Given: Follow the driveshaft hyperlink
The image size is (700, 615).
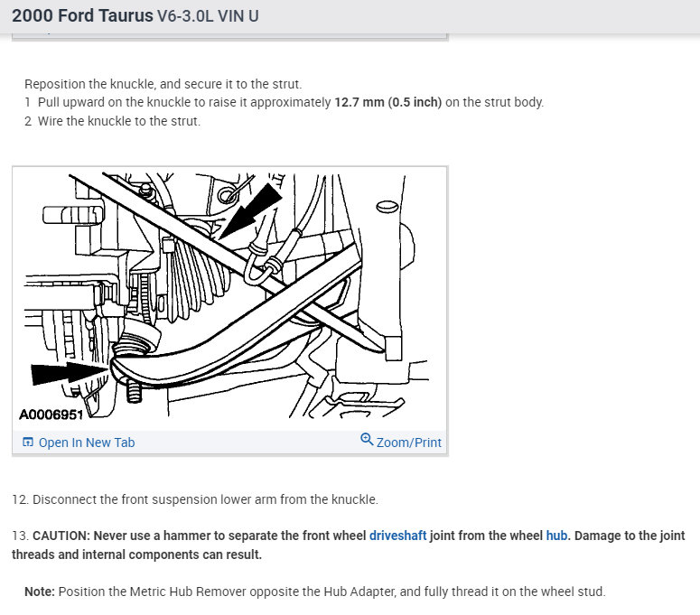Looking at the screenshot, I should point(397,536).
